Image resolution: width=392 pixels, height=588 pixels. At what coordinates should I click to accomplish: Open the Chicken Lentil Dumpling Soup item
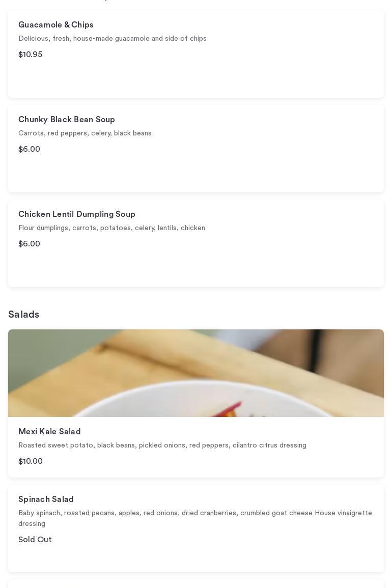pos(77,214)
